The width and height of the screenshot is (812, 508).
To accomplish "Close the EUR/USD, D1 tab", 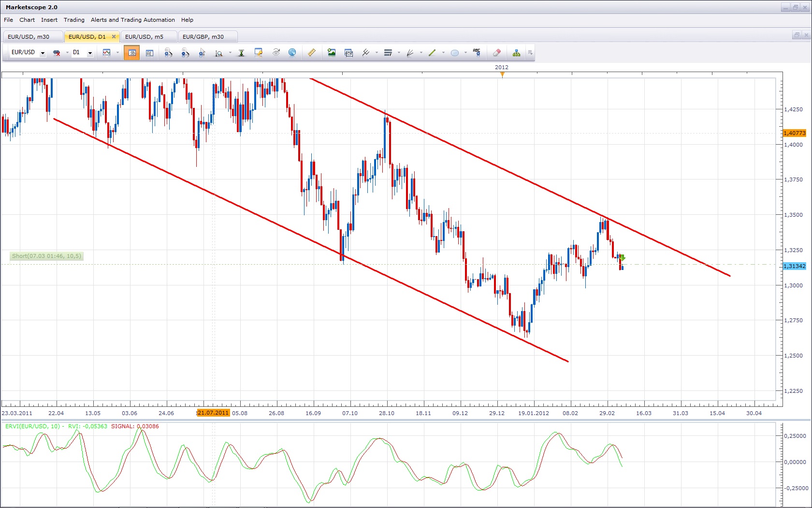I will [114, 37].
